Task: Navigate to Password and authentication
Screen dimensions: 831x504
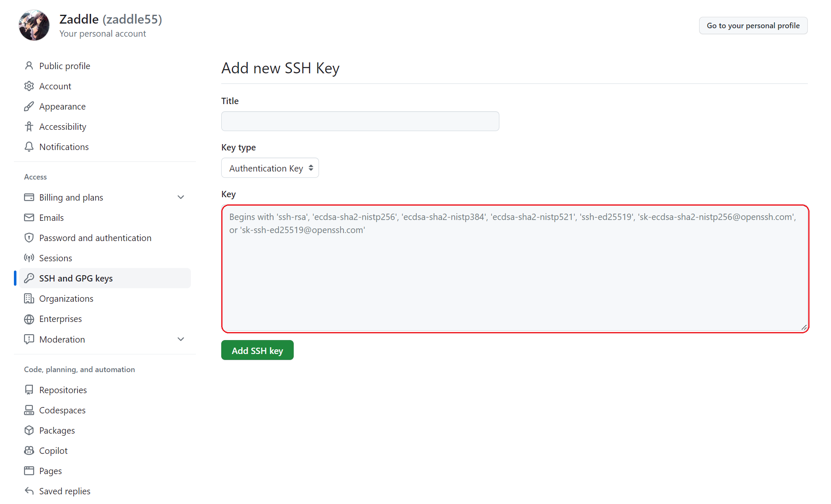Action: click(x=95, y=237)
